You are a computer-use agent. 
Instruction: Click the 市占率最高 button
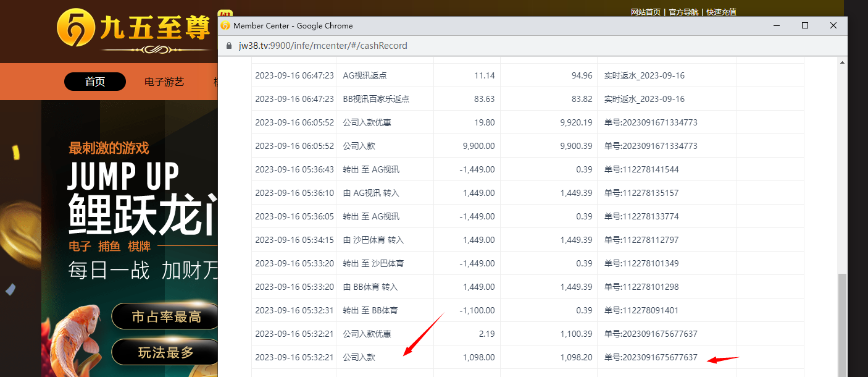tap(165, 316)
